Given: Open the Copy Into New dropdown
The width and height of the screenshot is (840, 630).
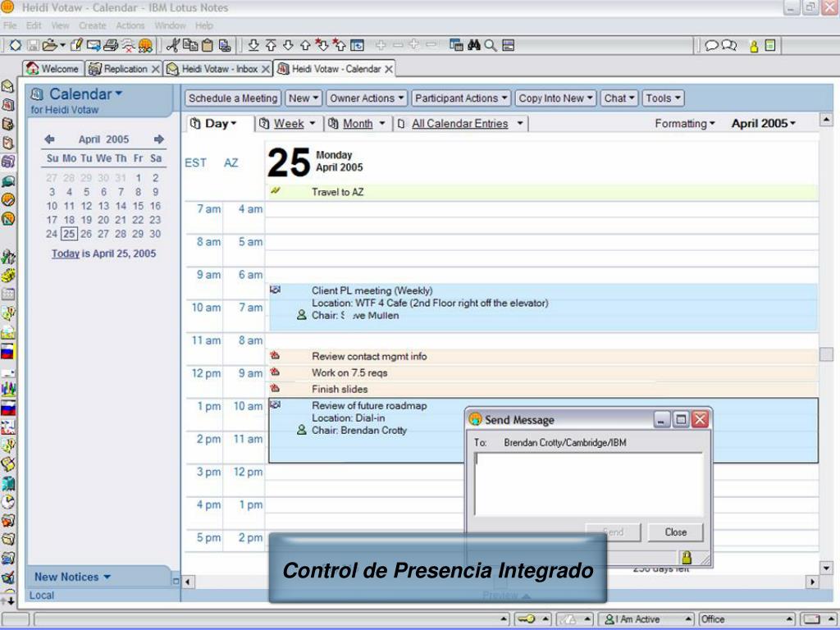Looking at the screenshot, I should (555, 98).
